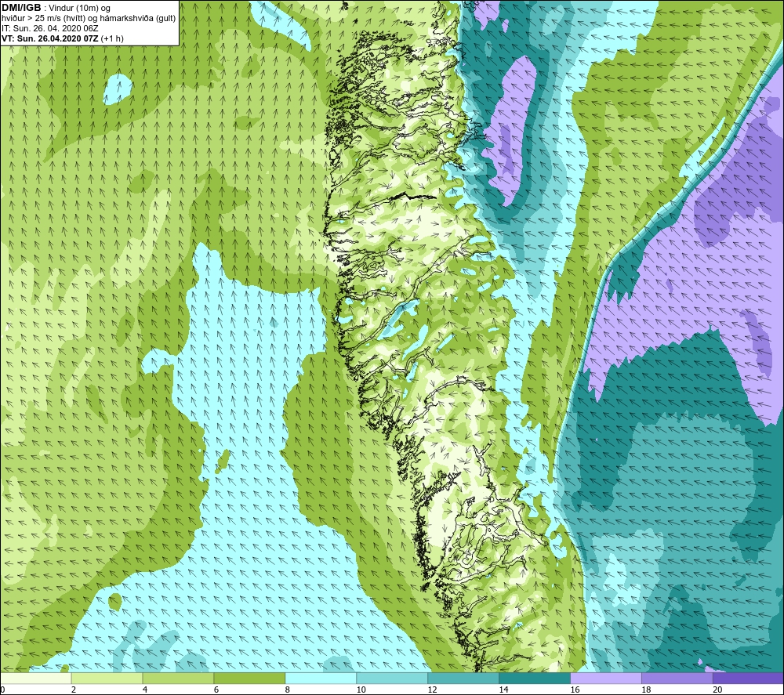This screenshot has width=784, height=695.
Task: Click the legend scale label '20'
Action: 717,690
